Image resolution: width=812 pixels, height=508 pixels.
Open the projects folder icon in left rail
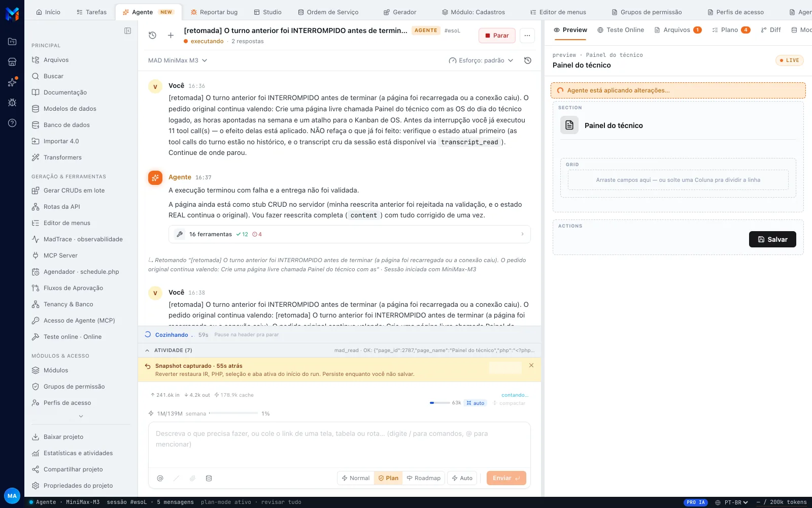[x=12, y=41]
